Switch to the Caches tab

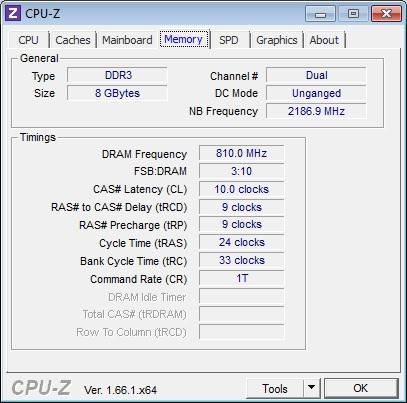tap(73, 40)
